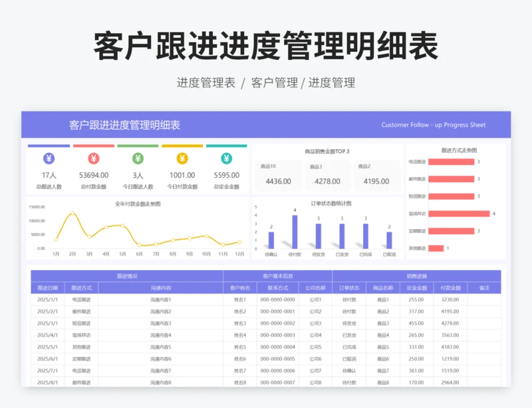Click the 待付款 bar in order status chart

coord(295,232)
